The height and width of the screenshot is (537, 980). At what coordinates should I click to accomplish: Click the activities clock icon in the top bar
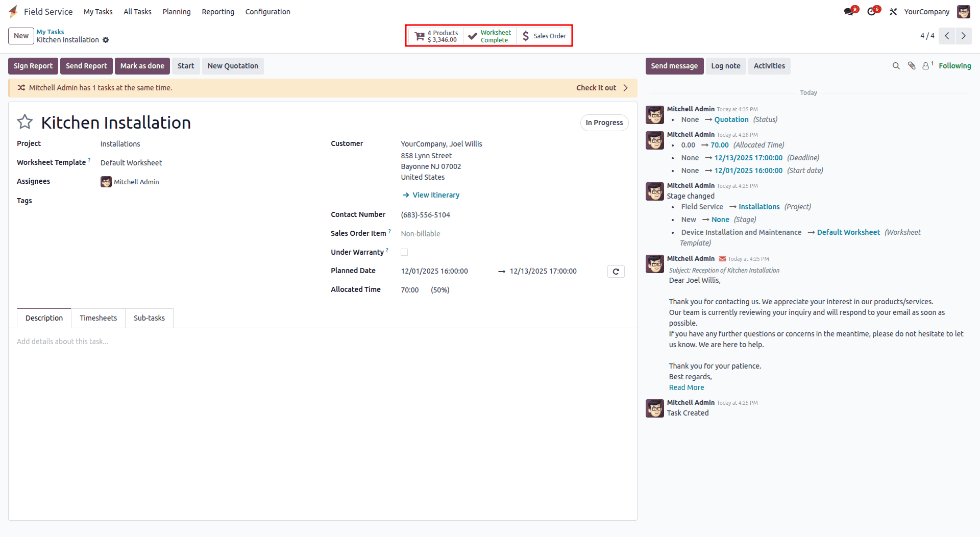point(872,11)
